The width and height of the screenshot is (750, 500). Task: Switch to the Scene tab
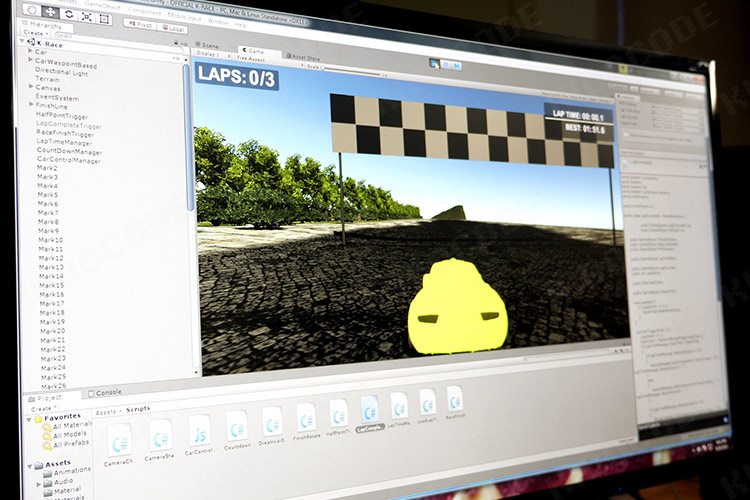point(207,45)
